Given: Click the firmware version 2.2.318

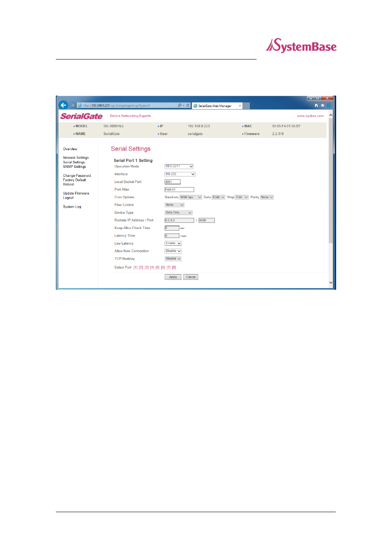Looking at the screenshot, I should click(278, 134).
